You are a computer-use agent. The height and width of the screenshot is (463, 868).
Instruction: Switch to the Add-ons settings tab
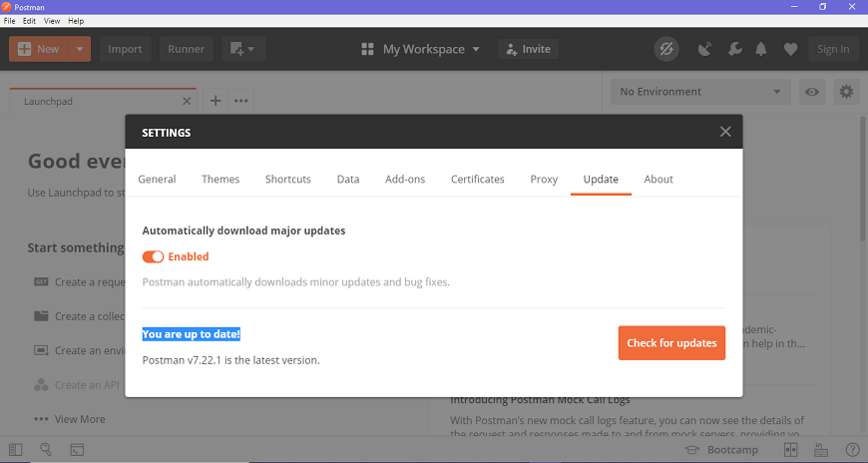pos(405,179)
